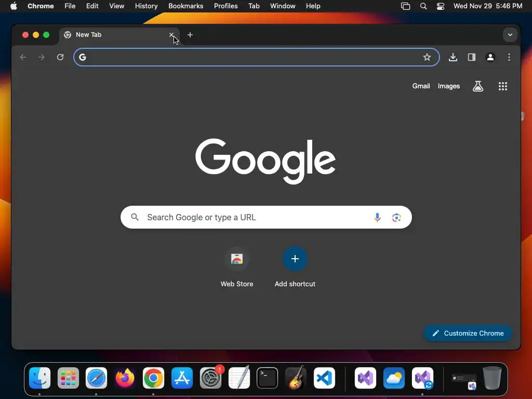Open the profile avatar icon
The width and height of the screenshot is (532, 399).
click(x=490, y=57)
